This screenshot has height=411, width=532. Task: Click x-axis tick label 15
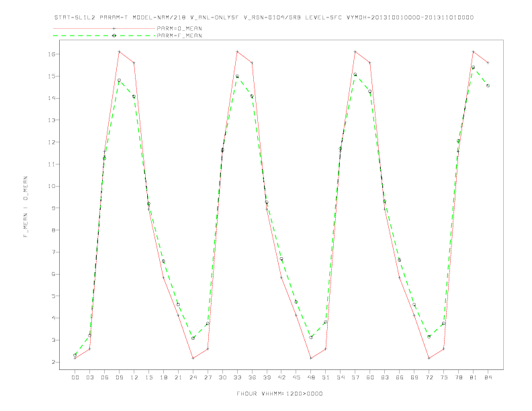click(x=148, y=377)
